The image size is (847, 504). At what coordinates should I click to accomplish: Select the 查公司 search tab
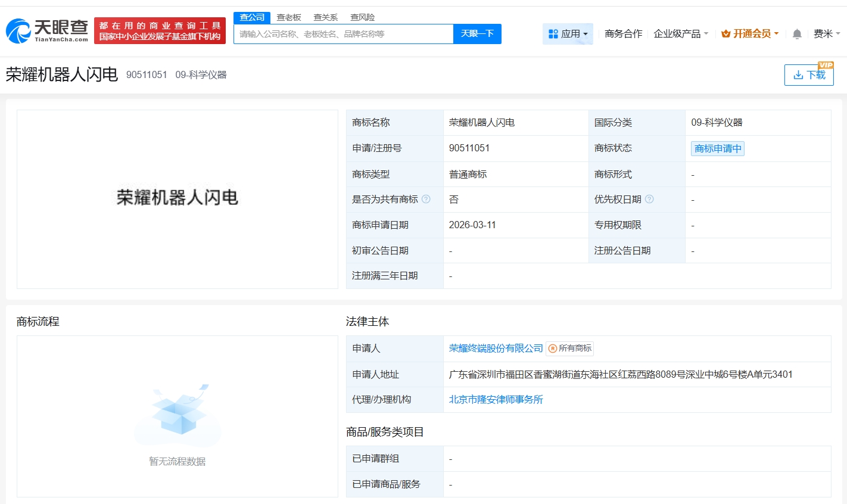[252, 17]
